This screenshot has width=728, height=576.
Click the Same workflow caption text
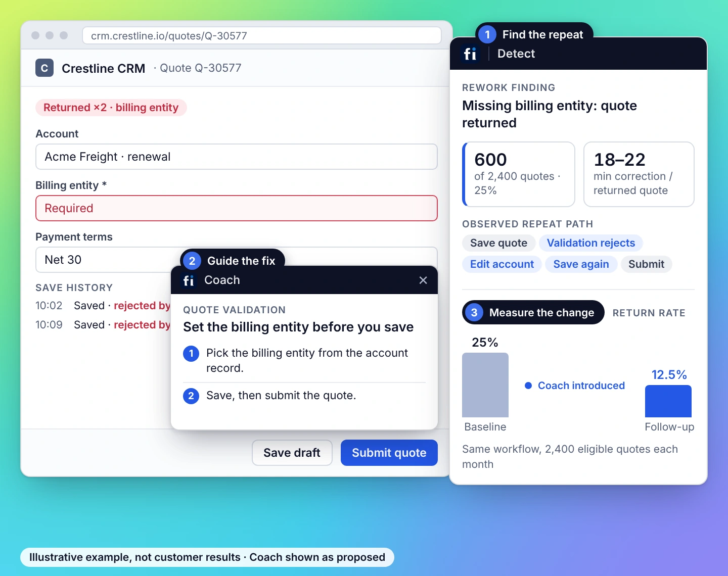[570, 457]
